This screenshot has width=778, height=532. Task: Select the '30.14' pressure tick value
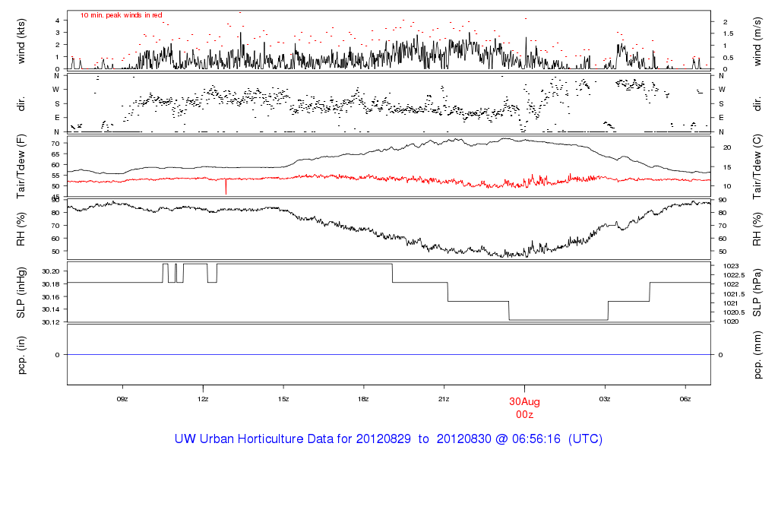[x=51, y=309]
